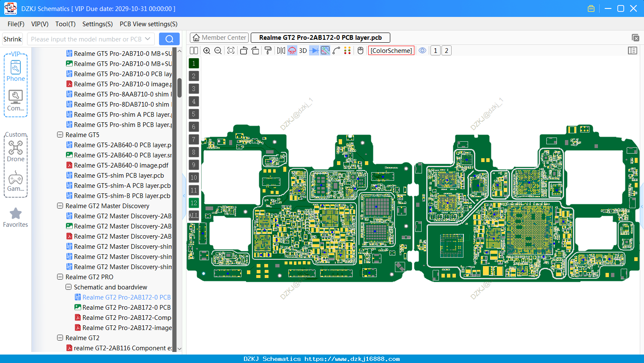Toggle the red highlight lamp tool
644x363 pixels.
[x=292, y=51]
